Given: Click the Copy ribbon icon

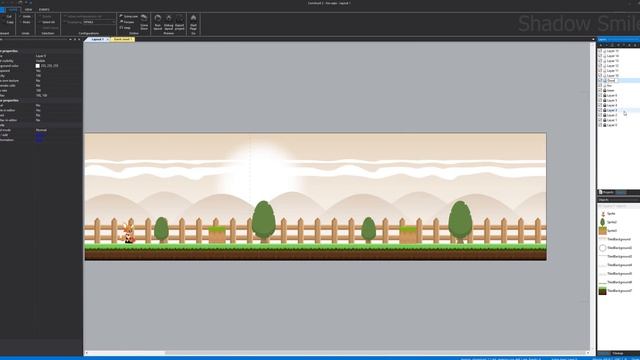Looking at the screenshot, I should coord(4,22).
